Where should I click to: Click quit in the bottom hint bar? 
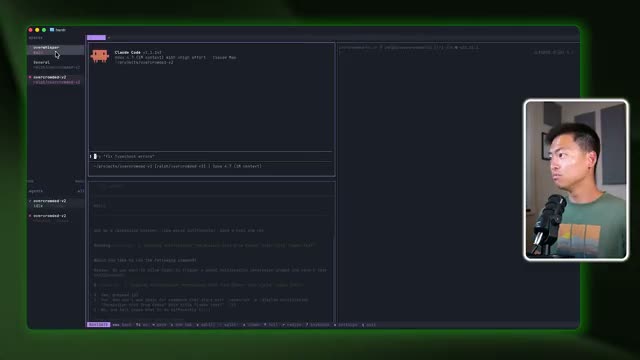[x=369, y=325]
